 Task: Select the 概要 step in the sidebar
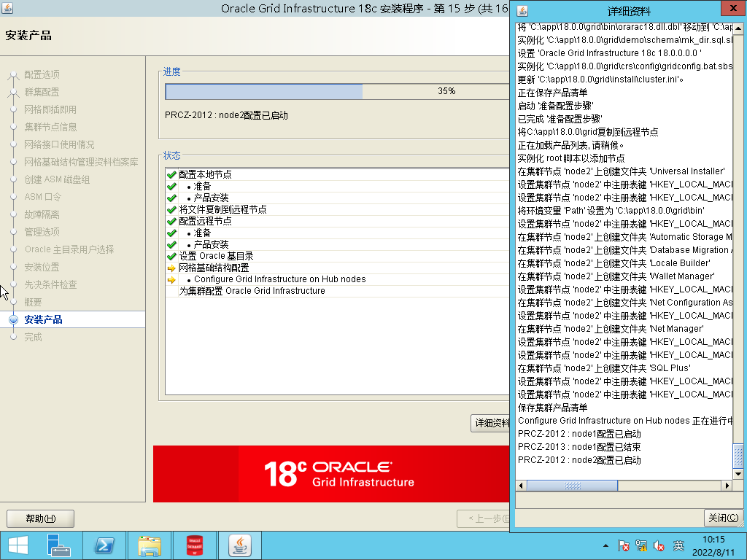(x=33, y=303)
